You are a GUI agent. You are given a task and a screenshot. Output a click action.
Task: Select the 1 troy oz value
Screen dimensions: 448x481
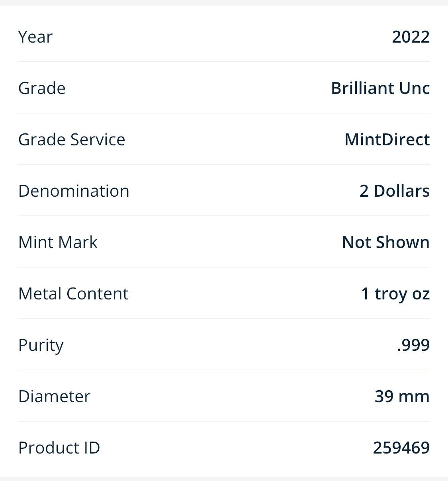395,293
